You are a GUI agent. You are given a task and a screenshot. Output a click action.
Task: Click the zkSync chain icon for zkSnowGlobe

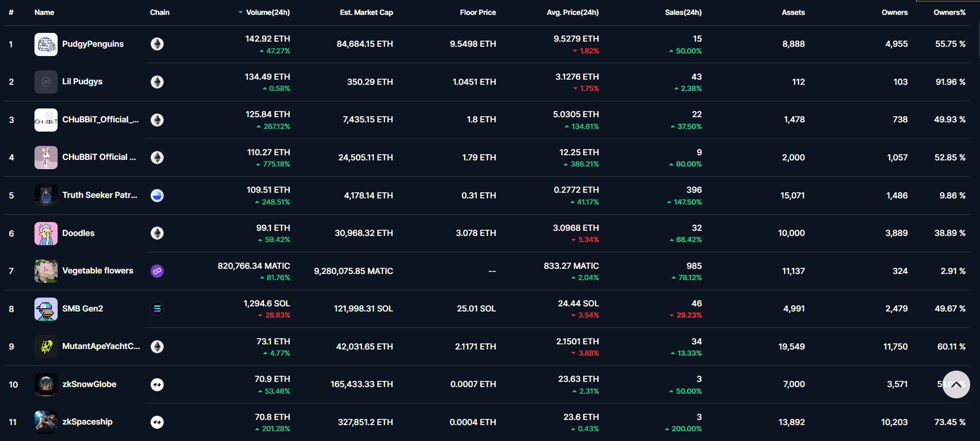157,384
